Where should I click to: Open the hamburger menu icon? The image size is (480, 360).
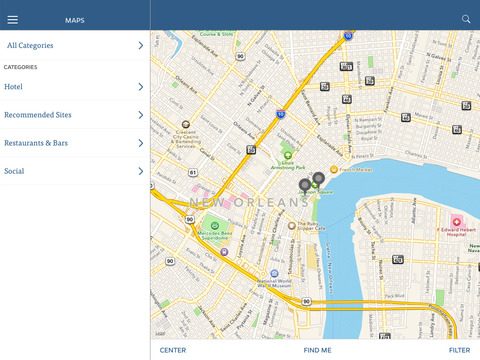[x=13, y=20]
